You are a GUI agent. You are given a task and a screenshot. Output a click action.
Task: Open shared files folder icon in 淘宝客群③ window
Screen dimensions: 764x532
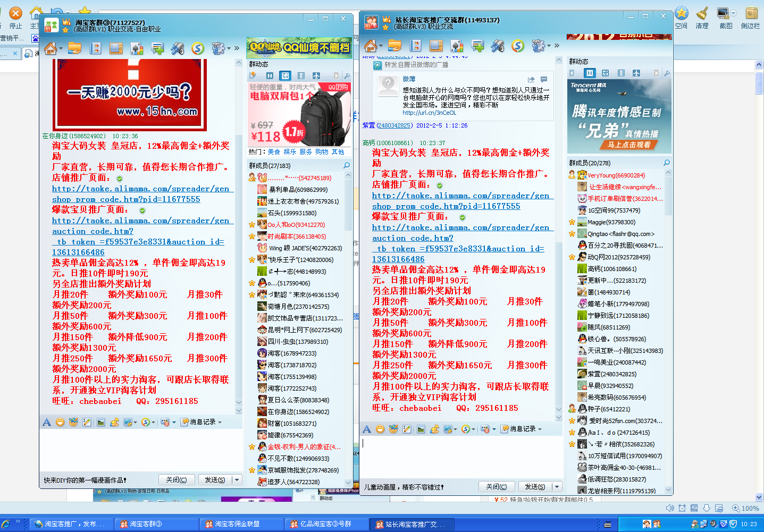[x=75, y=48]
